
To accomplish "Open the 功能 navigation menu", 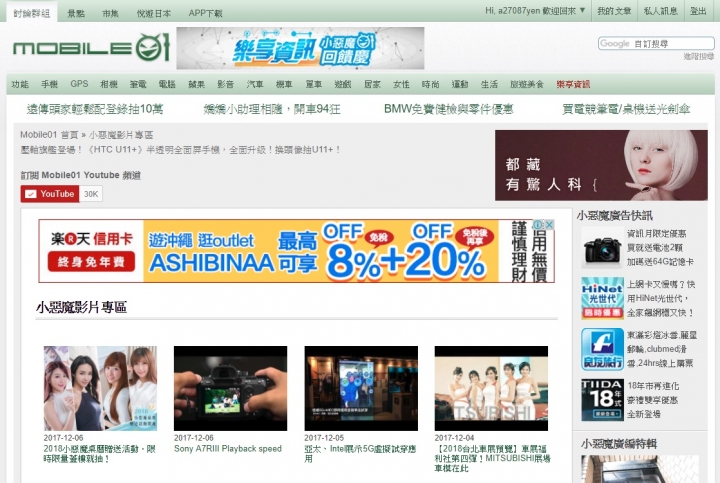I will click(20, 84).
